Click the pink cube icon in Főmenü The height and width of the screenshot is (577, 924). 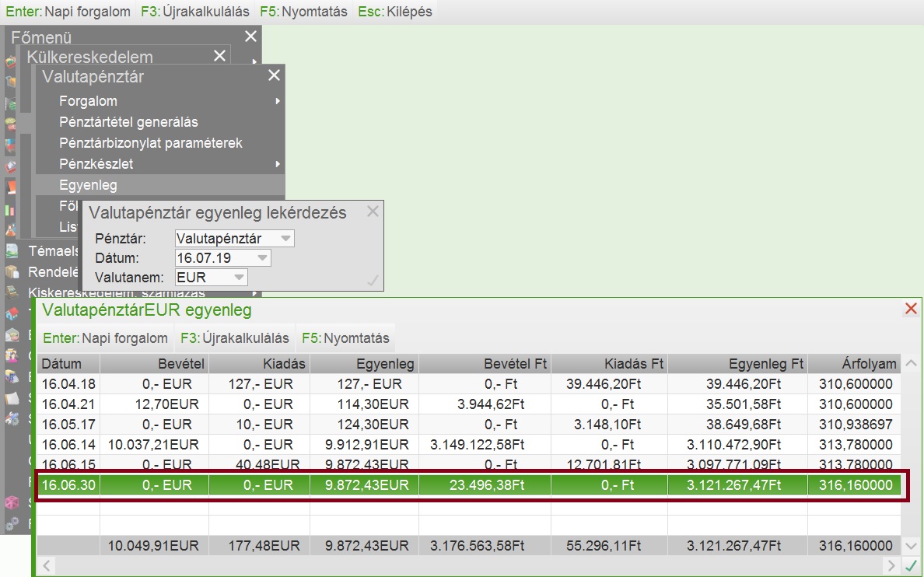click(x=12, y=503)
